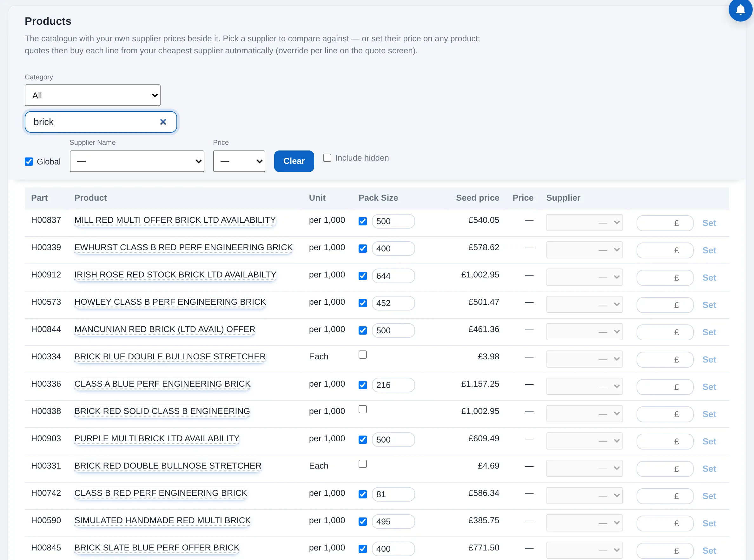Enable the Include hidden checkbox
754x560 pixels.
327,158
